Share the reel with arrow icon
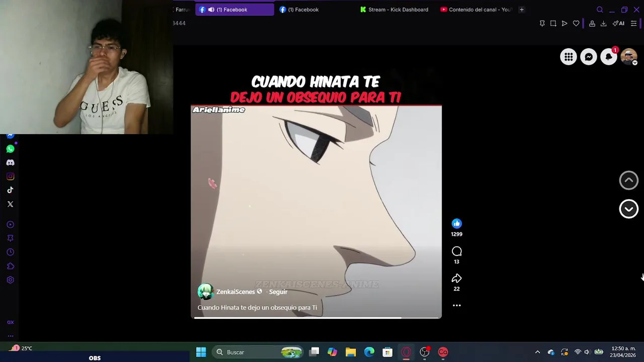This screenshot has height=362, width=644. tap(456, 279)
